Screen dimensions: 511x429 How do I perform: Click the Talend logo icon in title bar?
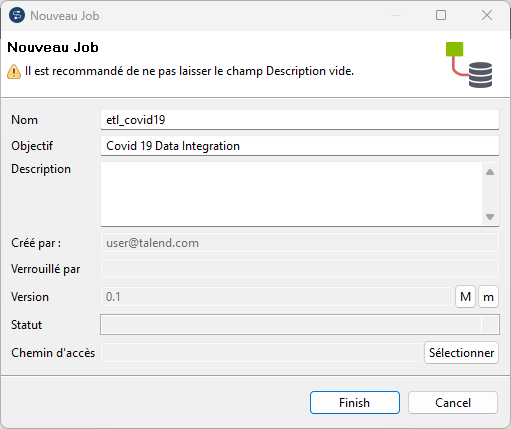click(17, 15)
